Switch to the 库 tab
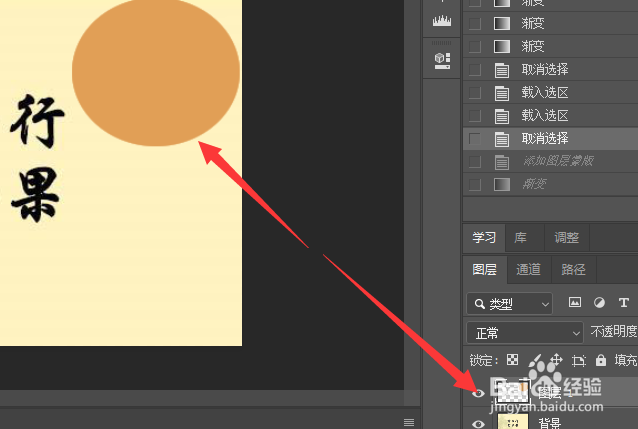Viewport: 638px width, 429px height. click(x=521, y=238)
